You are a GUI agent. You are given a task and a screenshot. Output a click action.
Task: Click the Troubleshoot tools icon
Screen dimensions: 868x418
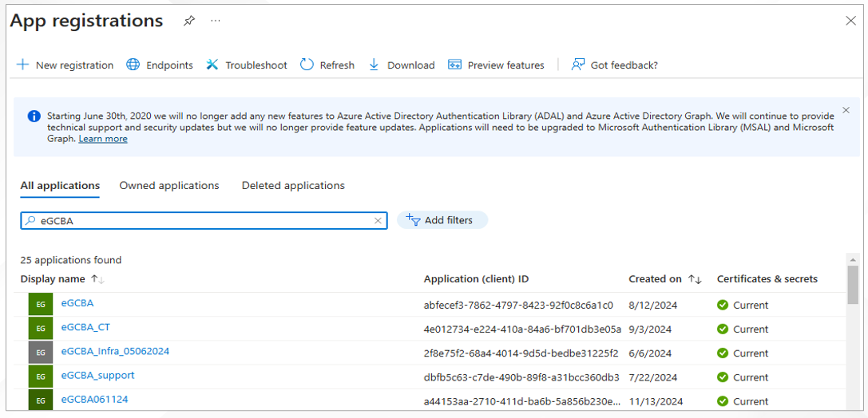pyautogui.click(x=212, y=65)
